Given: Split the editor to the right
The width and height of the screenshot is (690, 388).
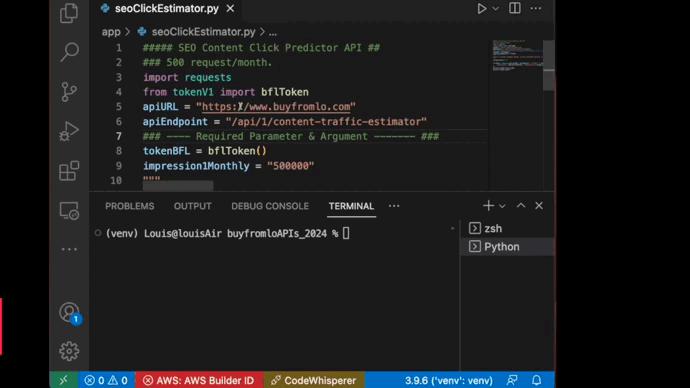Looking at the screenshot, I should coord(514,8).
